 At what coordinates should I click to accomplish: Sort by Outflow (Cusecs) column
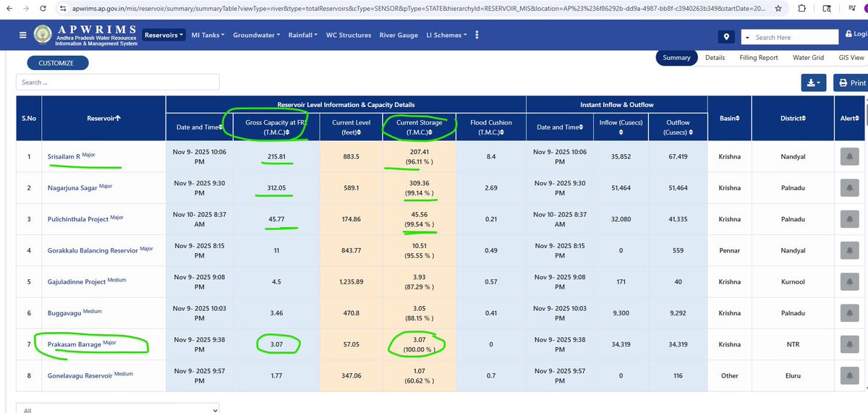(x=678, y=127)
